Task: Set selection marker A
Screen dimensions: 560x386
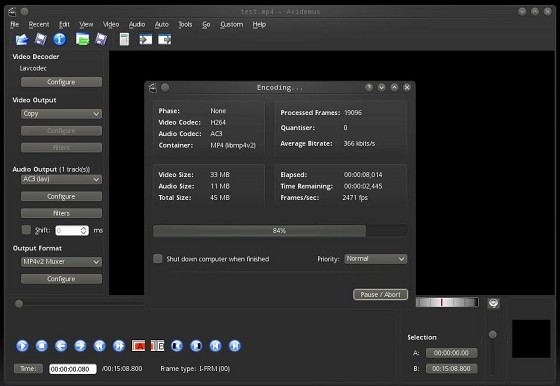Action: pos(138,346)
